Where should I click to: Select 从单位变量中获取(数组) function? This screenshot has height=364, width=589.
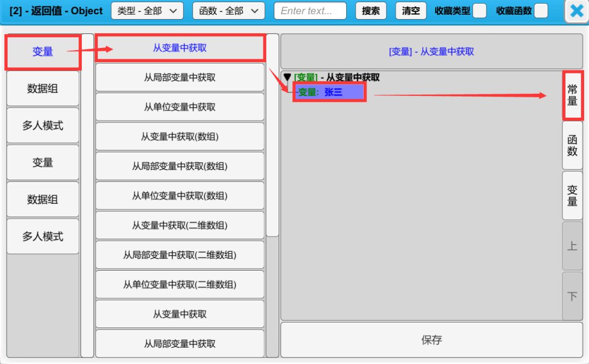tap(179, 196)
